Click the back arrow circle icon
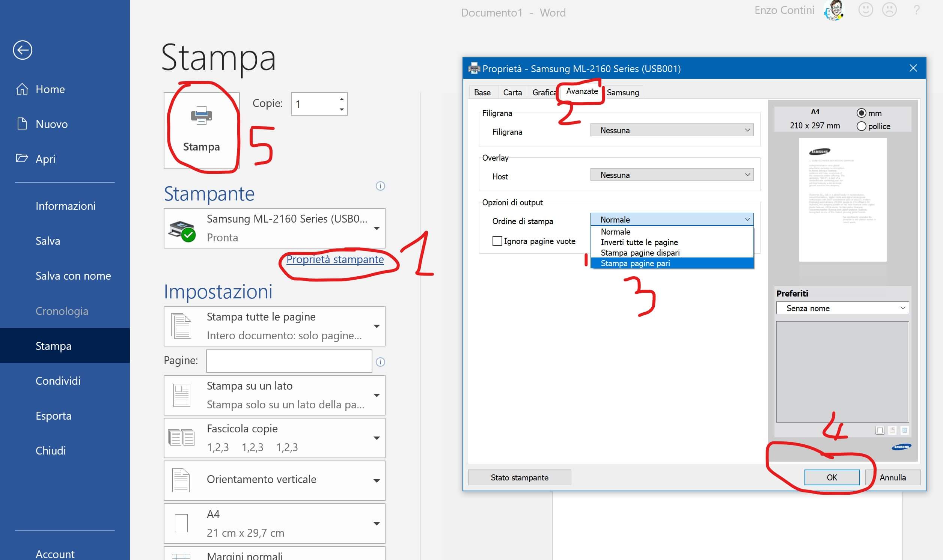This screenshot has height=560, width=943. [x=22, y=50]
